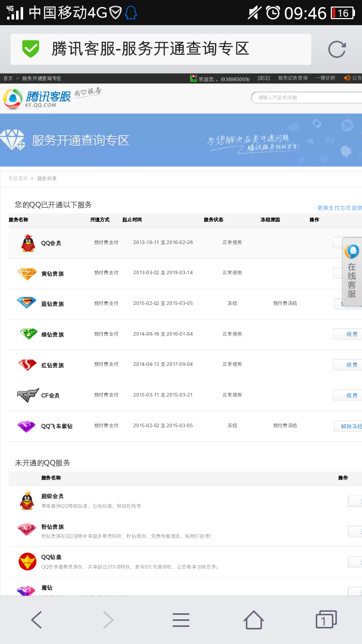Click the QQ会员 service name

51,243
